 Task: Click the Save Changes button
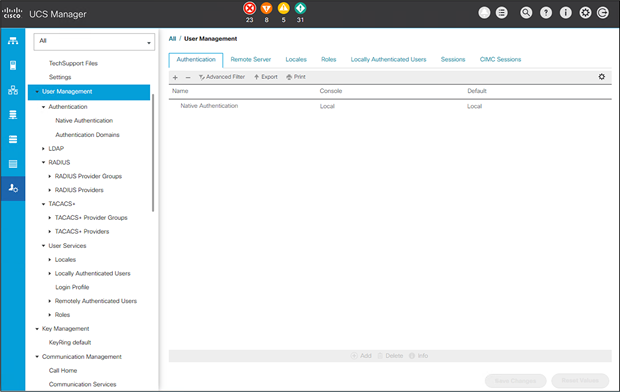click(x=516, y=381)
